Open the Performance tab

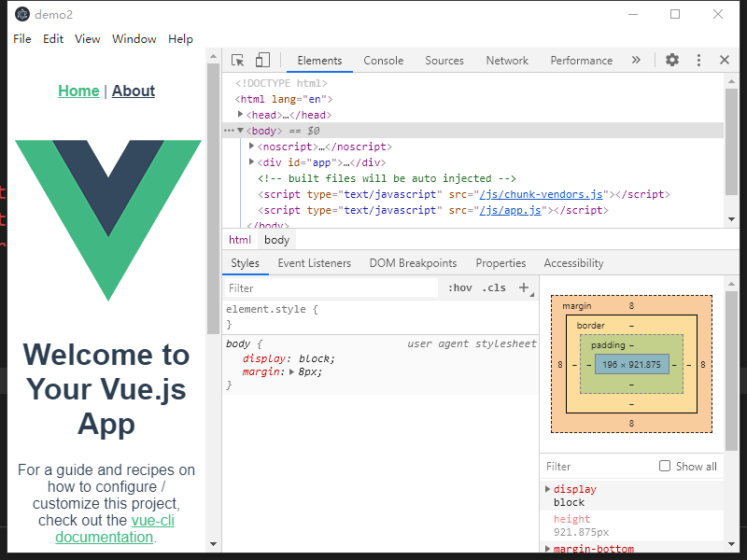(581, 61)
